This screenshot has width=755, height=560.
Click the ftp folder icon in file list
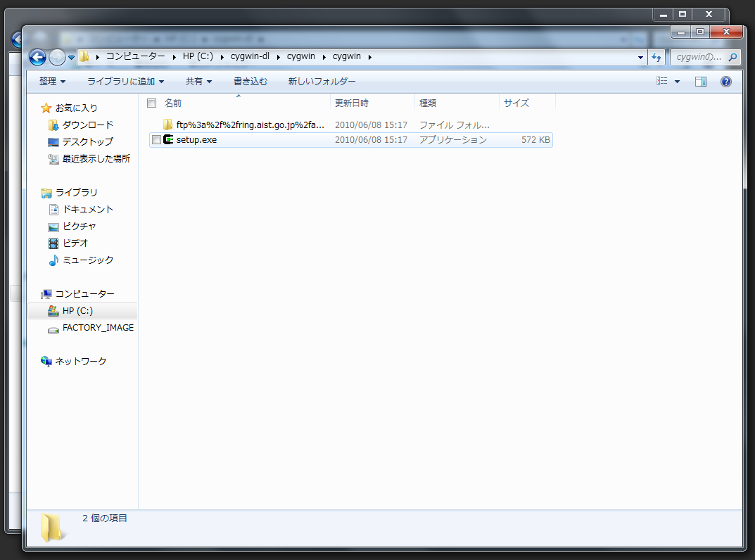(x=168, y=125)
